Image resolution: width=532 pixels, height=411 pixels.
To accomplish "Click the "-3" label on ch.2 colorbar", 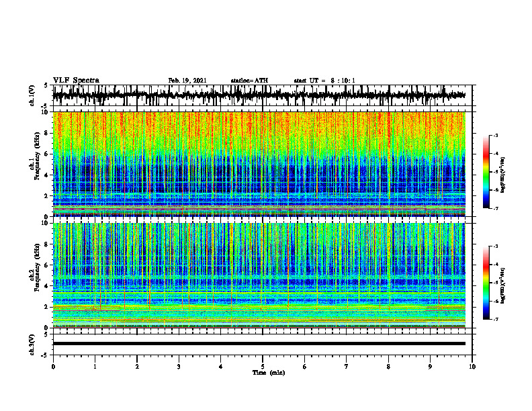I will click(x=495, y=246).
